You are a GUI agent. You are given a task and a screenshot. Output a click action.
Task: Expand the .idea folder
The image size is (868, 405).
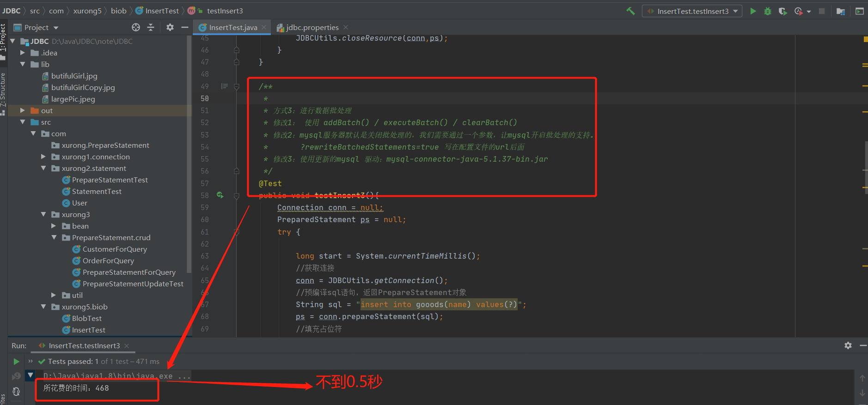pos(23,53)
